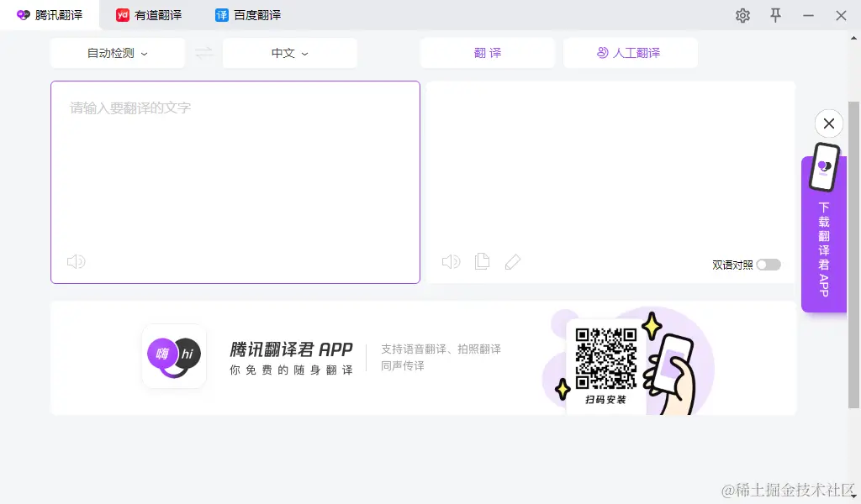Switch to the 腾讯翻译 tab
This screenshot has height=504, width=861.
(50, 15)
